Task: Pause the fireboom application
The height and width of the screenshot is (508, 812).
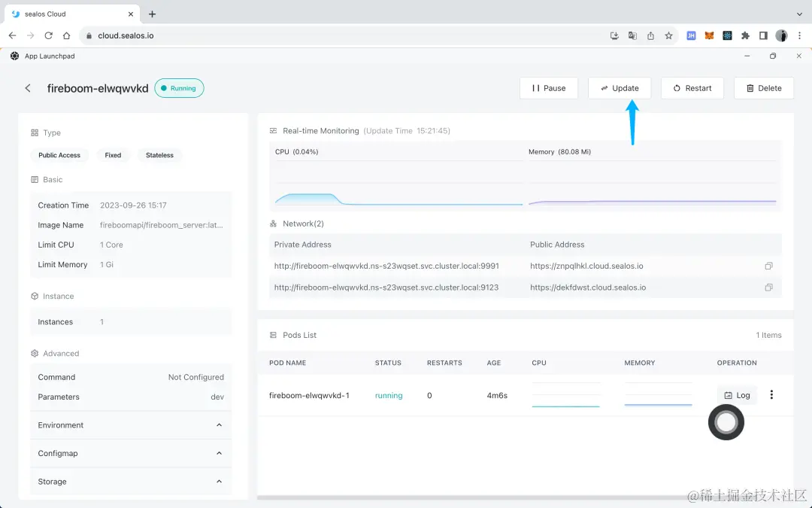Action: (548, 88)
